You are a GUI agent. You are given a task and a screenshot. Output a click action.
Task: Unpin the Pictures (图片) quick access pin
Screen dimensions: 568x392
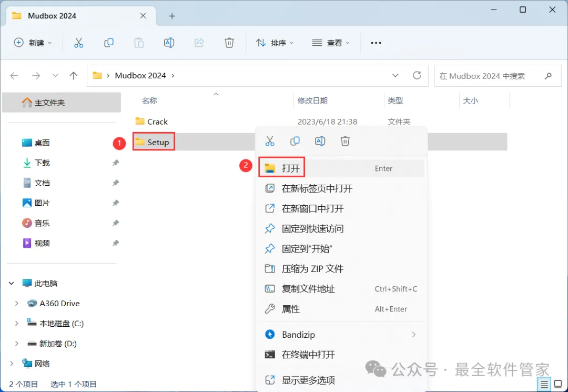tap(116, 203)
